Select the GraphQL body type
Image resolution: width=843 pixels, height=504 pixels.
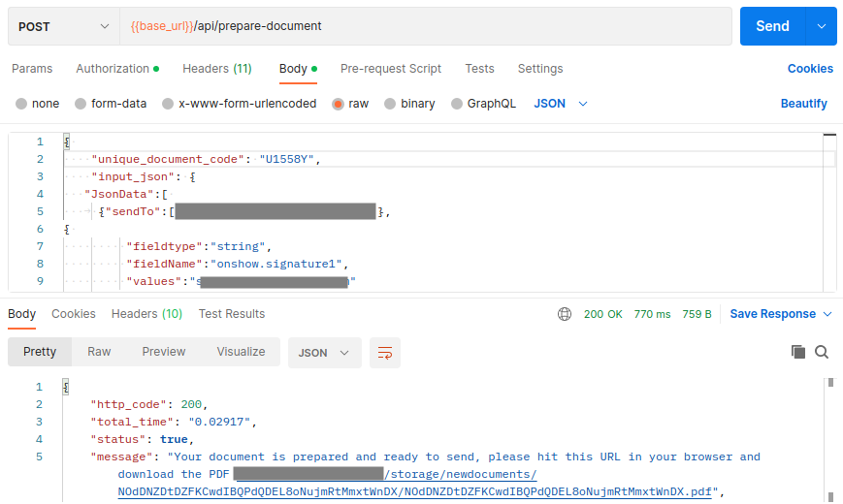click(483, 104)
